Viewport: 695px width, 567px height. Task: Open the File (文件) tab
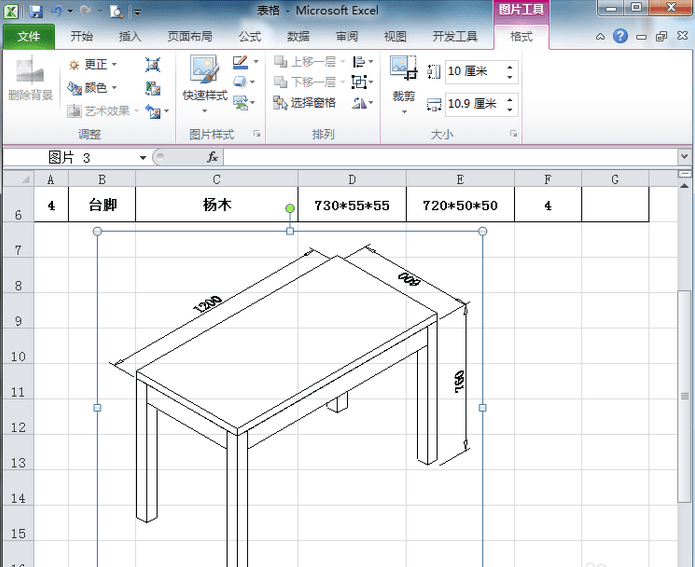pyautogui.click(x=29, y=36)
